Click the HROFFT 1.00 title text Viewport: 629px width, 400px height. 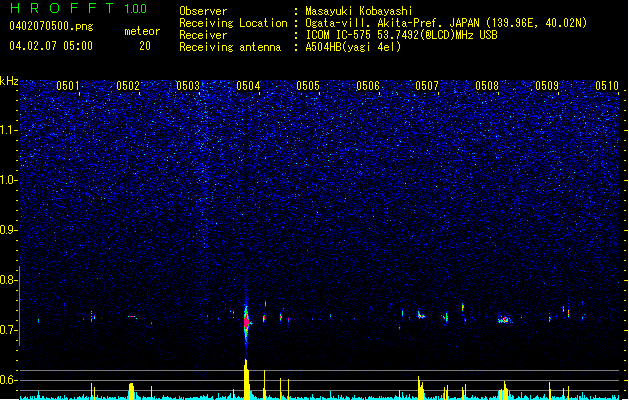79,8
